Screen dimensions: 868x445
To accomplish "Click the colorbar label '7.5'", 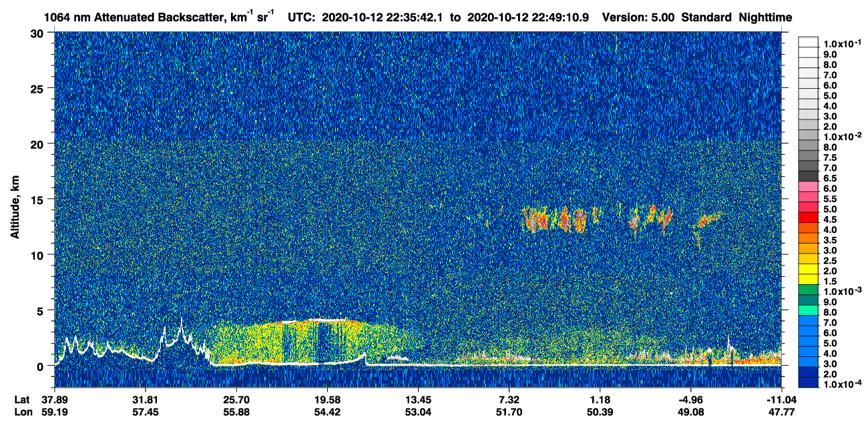I will (831, 157).
